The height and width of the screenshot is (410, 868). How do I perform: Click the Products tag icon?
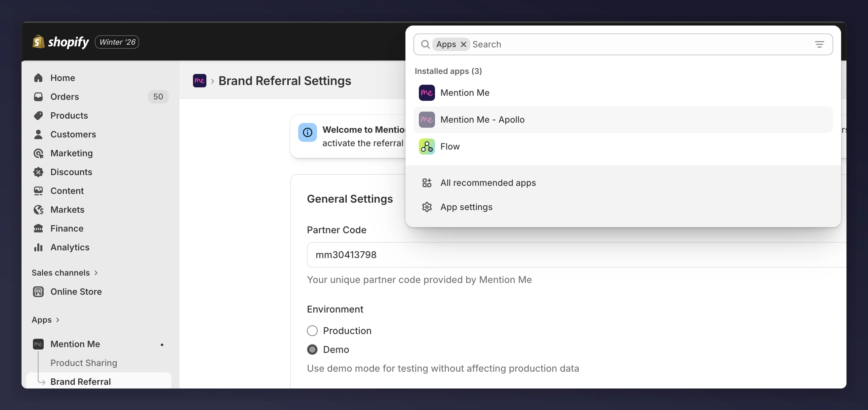coord(38,116)
